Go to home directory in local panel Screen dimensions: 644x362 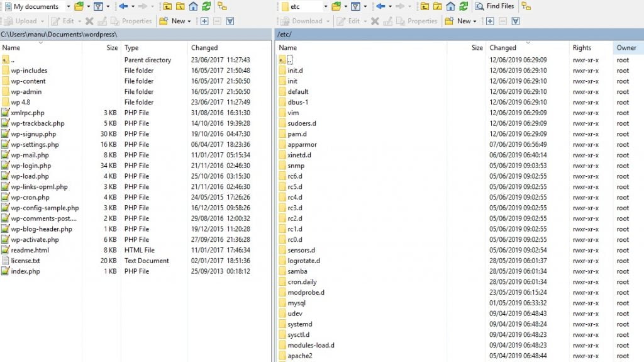(x=194, y=6)
